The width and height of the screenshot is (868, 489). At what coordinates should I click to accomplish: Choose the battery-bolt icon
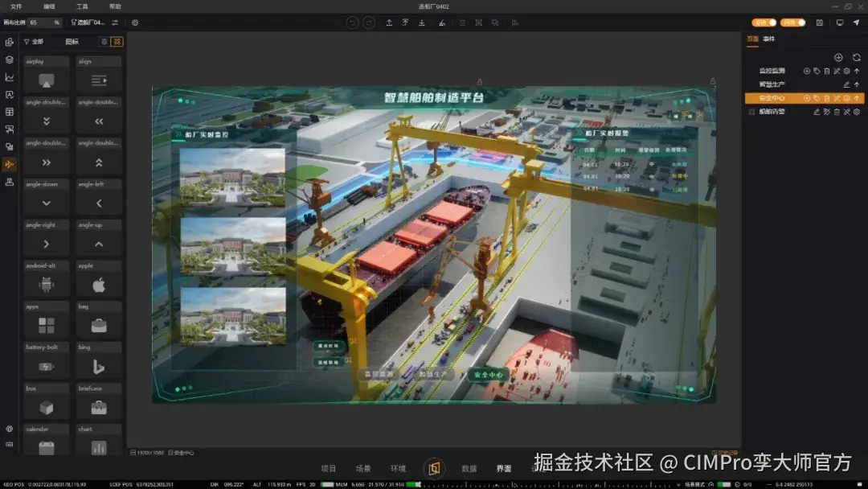pos(47,367)
